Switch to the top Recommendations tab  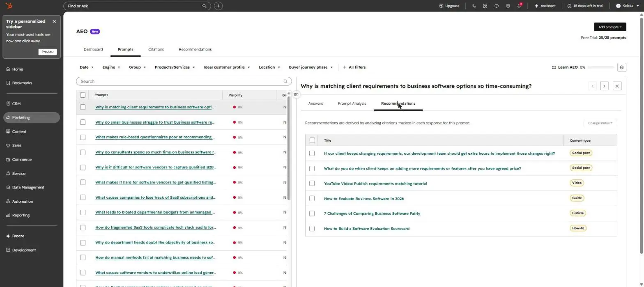pos(195,49)
